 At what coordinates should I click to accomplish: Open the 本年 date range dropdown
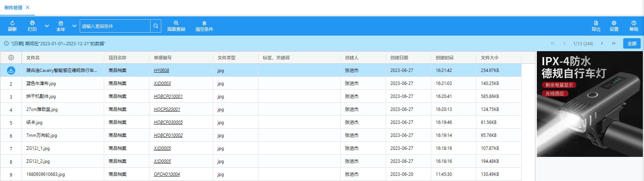(x=74, y=26)
